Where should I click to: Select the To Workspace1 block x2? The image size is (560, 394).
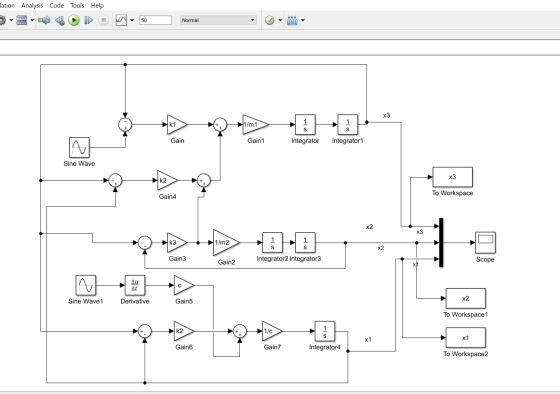point(466,298)
